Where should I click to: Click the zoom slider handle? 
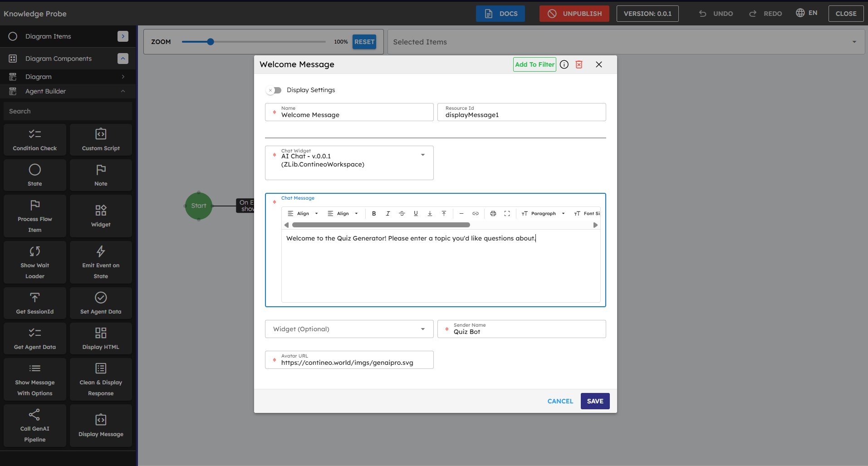(x=211, y=42)
